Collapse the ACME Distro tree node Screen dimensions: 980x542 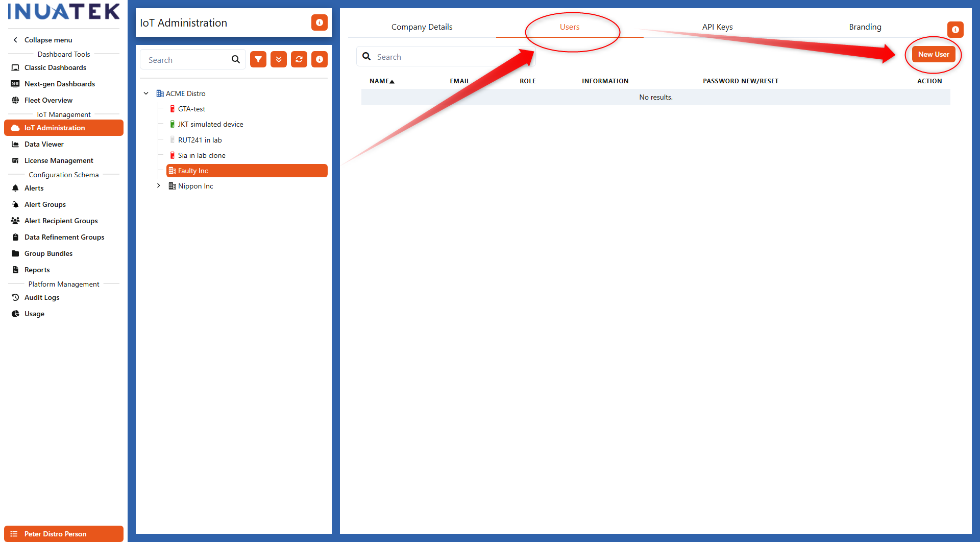click(x=146, y=93)
